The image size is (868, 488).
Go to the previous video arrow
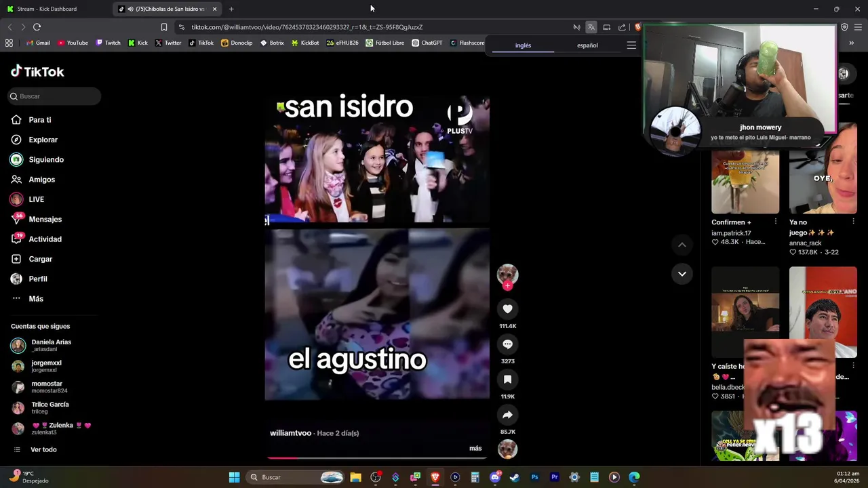(x=682, y=245)
